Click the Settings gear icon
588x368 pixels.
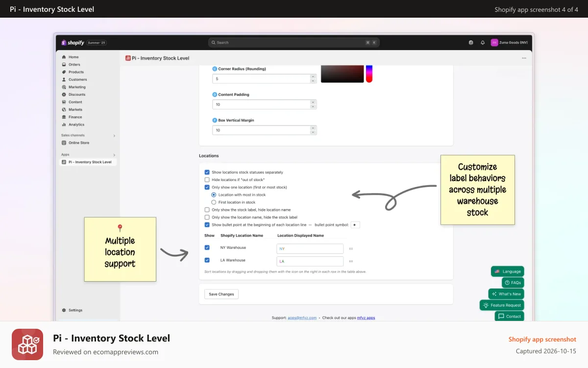click(64, 310)
